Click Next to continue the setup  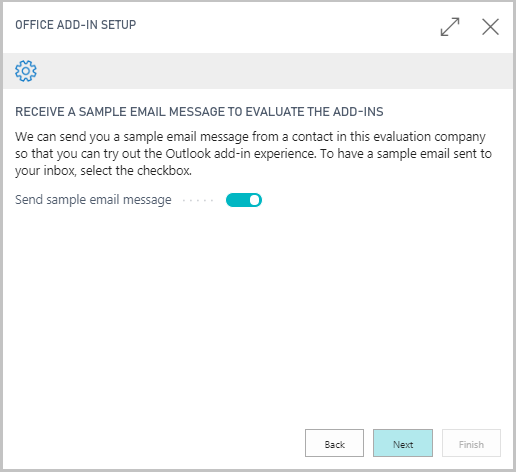click(x=403, y=443)
